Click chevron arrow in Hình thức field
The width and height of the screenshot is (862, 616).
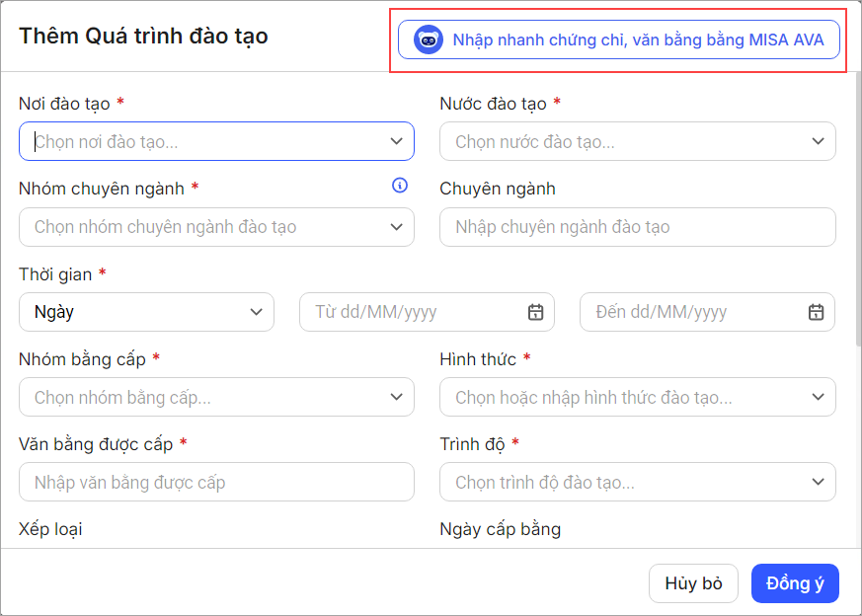click(x=818, y=397)
